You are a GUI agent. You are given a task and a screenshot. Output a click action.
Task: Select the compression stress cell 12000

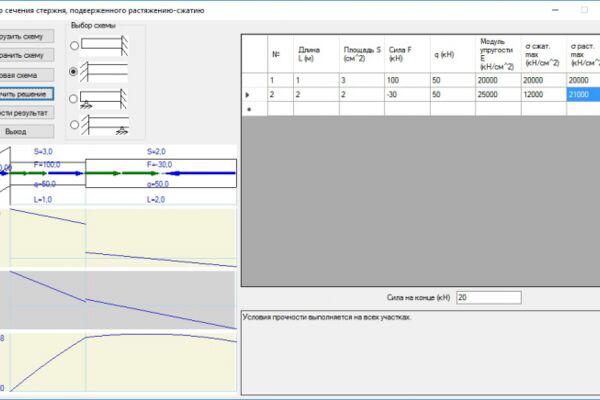tap(544, 95)
